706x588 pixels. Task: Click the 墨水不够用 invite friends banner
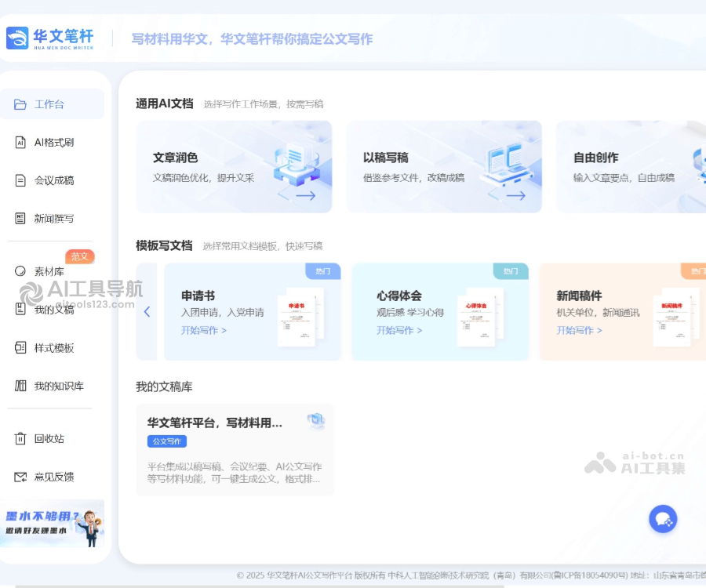pyautogui.click(x=53, y=524)
